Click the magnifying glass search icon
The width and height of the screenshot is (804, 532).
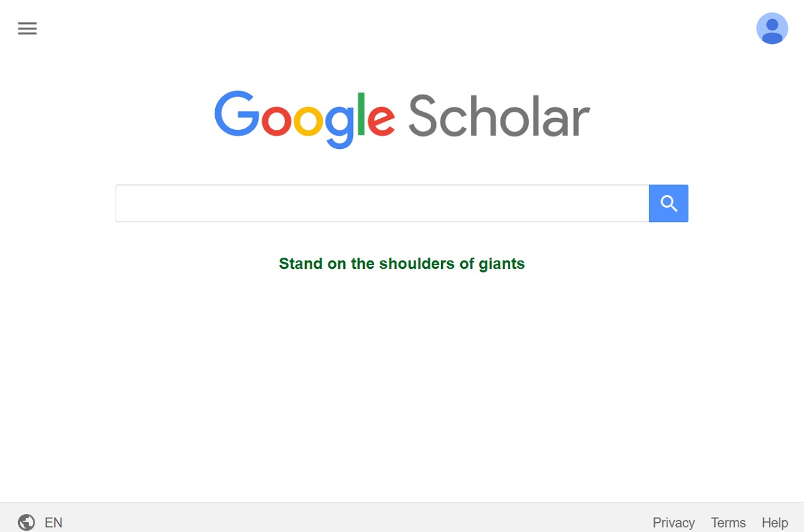[x=668, y=203]
